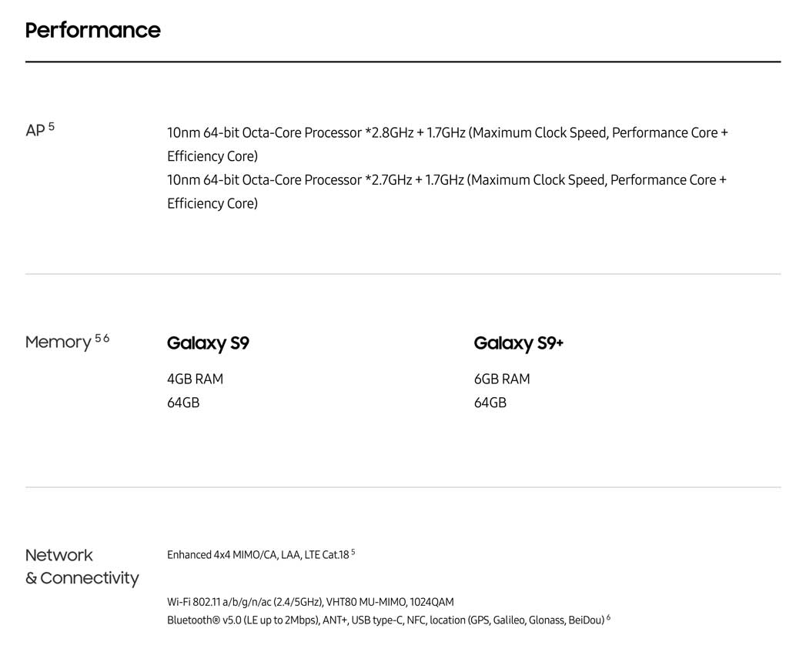This screenshot has width=806, height=672.
Task: Click the Performance section heading
Action: (x=92, y=30)
